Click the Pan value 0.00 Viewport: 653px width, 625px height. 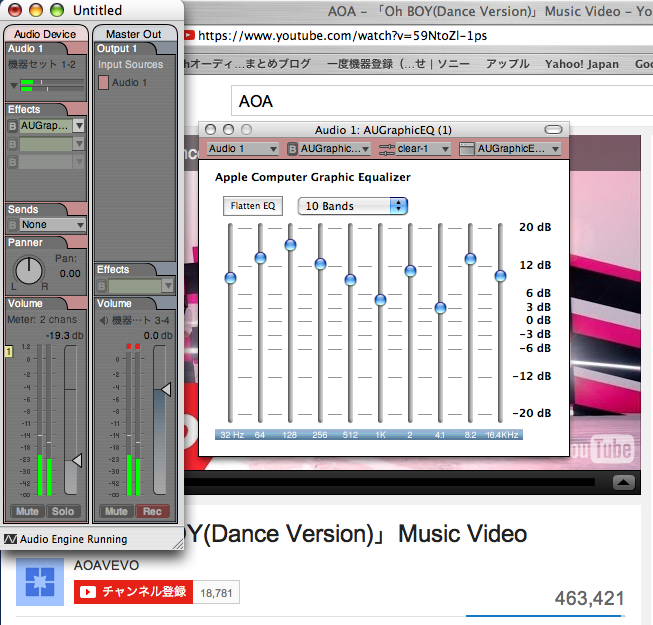pos(70,274)
